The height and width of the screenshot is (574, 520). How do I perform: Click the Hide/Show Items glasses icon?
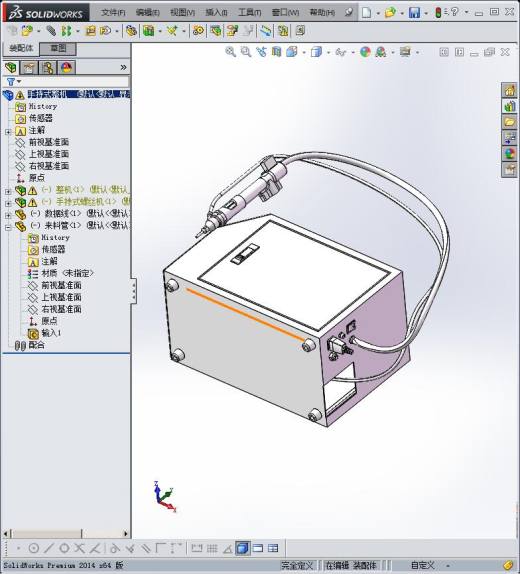[341, 52]
